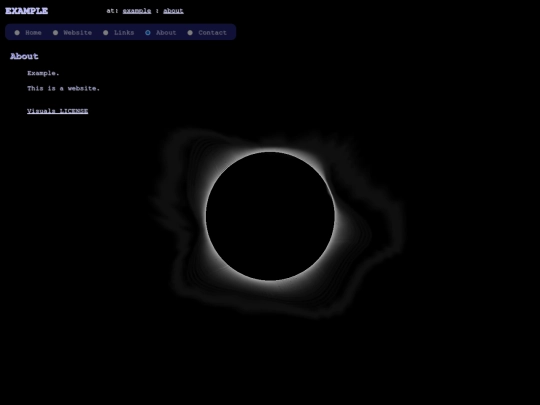The height and width of the screenshot is (405, 540).
Task: Follow the 'example' breadcrumb link
Action: [137, 11]
